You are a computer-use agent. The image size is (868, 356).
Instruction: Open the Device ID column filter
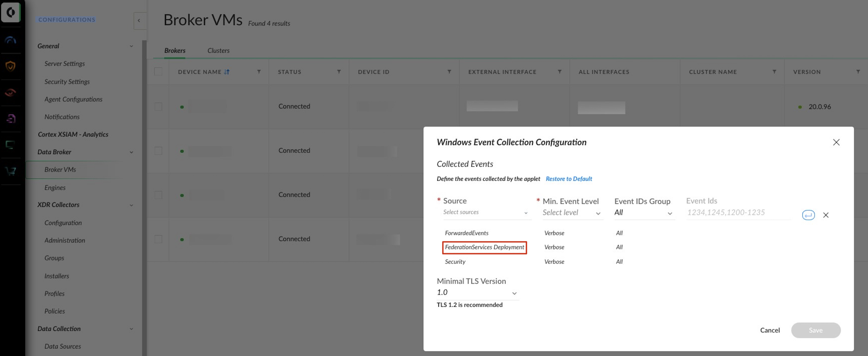(x=449, y=72)
